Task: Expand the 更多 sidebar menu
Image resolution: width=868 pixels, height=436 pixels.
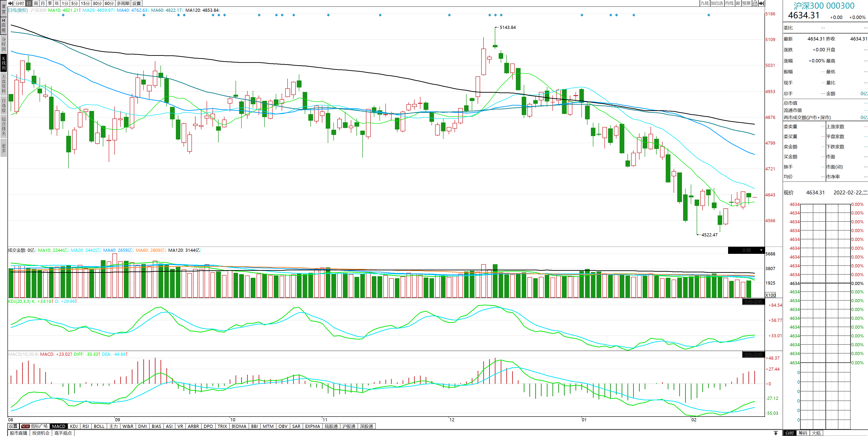Action: 3,148
